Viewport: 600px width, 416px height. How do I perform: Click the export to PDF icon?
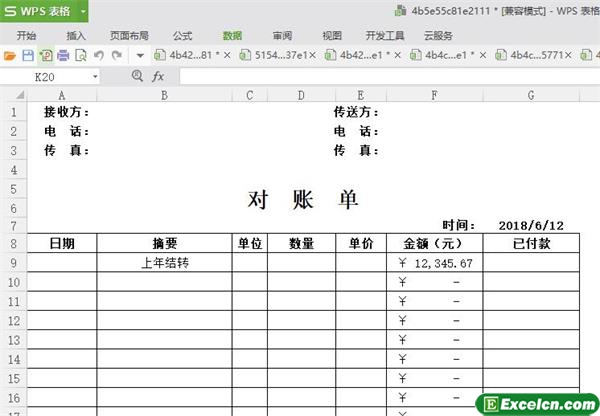point(46,56)
